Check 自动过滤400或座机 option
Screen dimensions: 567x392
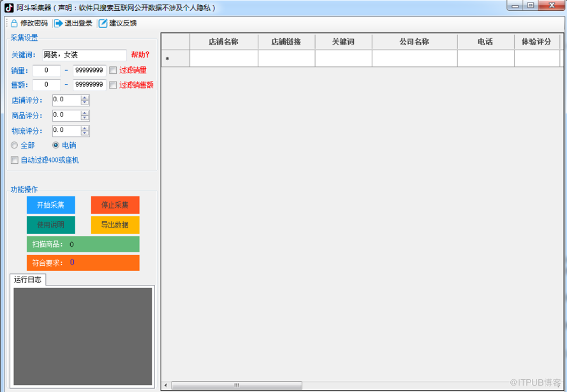[15, 161]
